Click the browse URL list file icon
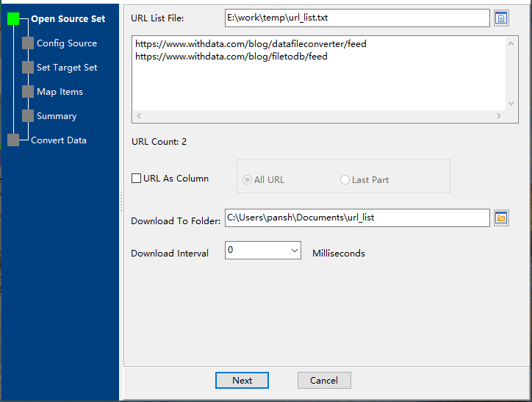 (x=501, y=18)
